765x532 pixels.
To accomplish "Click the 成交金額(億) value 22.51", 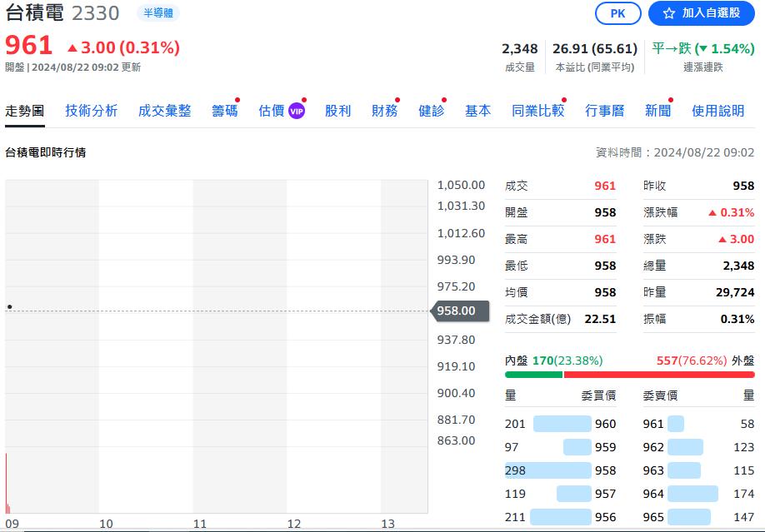I will tap(600, 320).
